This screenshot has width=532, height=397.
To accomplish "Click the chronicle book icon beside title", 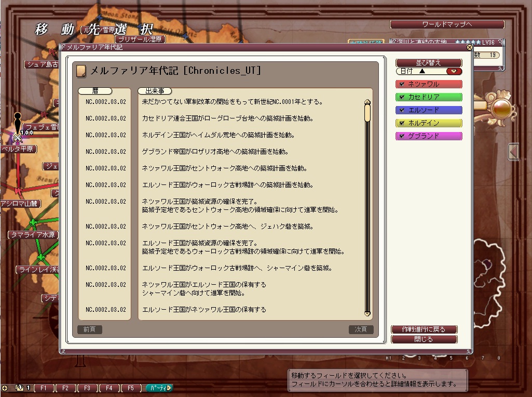I will (x=81, y=71).
